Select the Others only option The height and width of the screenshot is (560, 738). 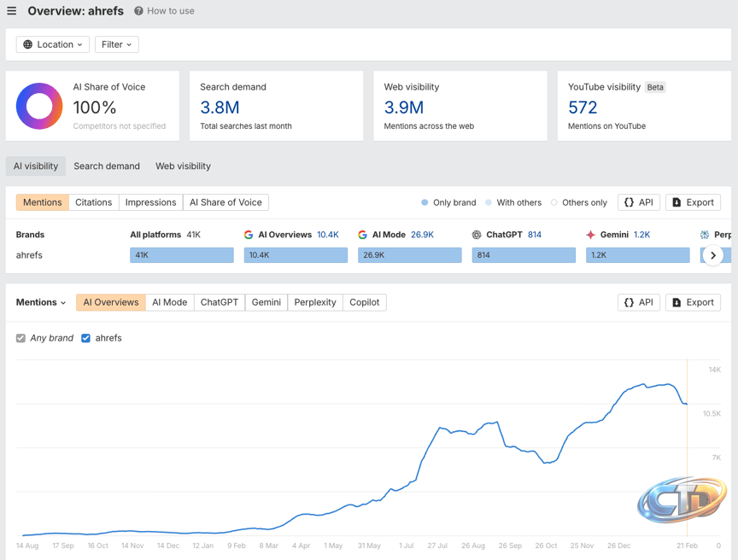(x=579, y=202)
